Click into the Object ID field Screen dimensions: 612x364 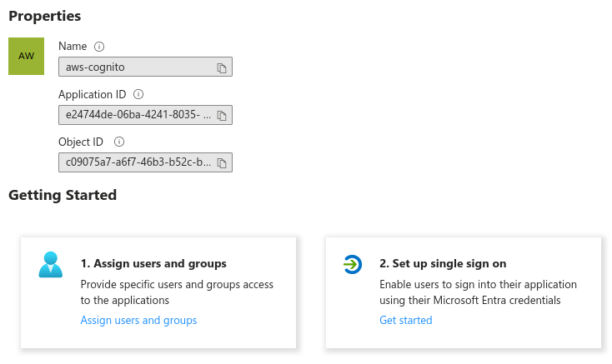[145, 162]
